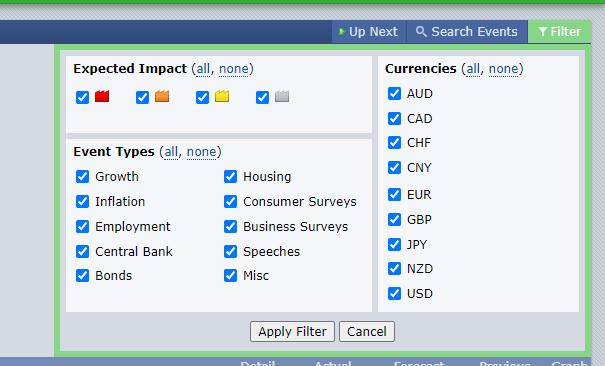605x366 pixels.
Task: Uncheck the yellow low impact checkbox
Action: click(202, 97)
